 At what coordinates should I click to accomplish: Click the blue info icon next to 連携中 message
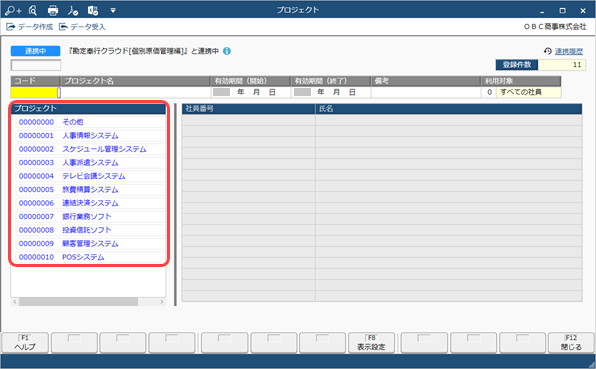(227, 51)
